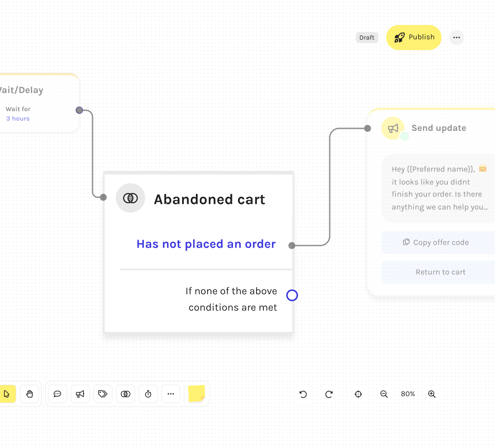
Task: Click the Abandoned cart input connector
Action: [103, 197]
